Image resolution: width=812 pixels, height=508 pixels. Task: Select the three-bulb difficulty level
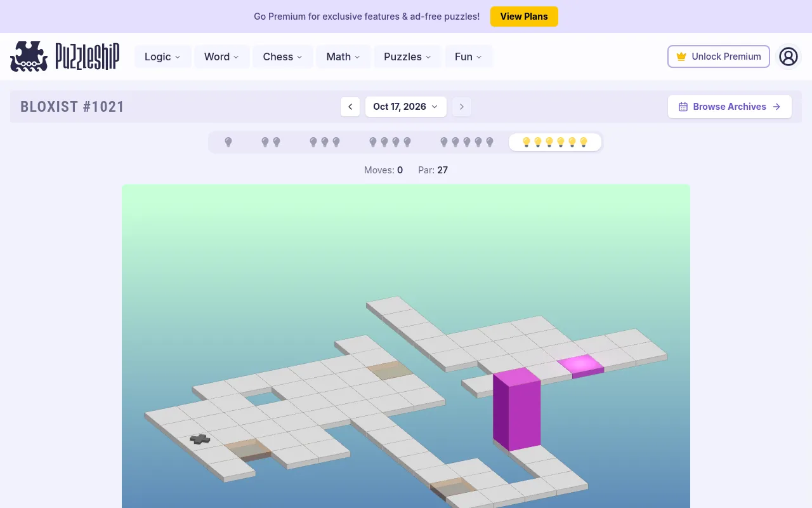click(x=325, y=142)
